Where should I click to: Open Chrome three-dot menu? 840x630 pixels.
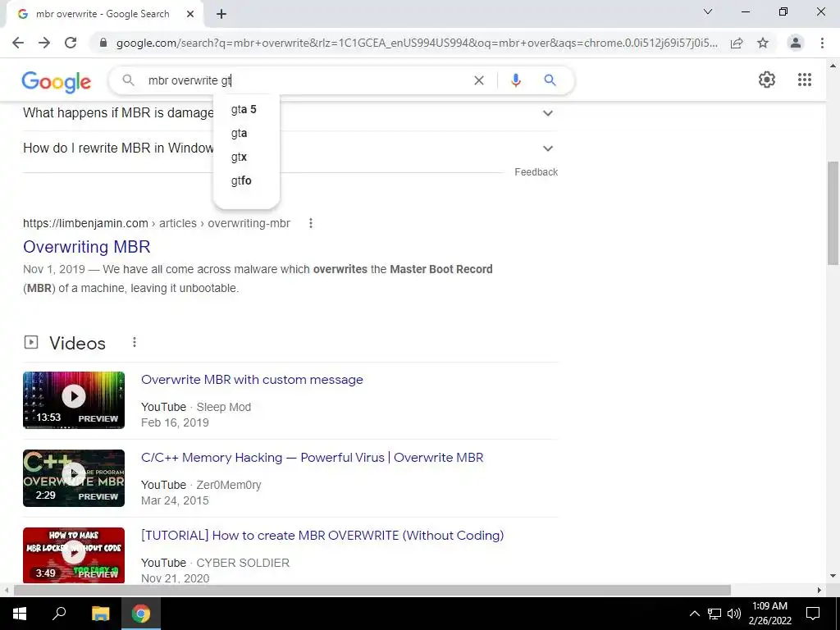(x=822, y=43)
